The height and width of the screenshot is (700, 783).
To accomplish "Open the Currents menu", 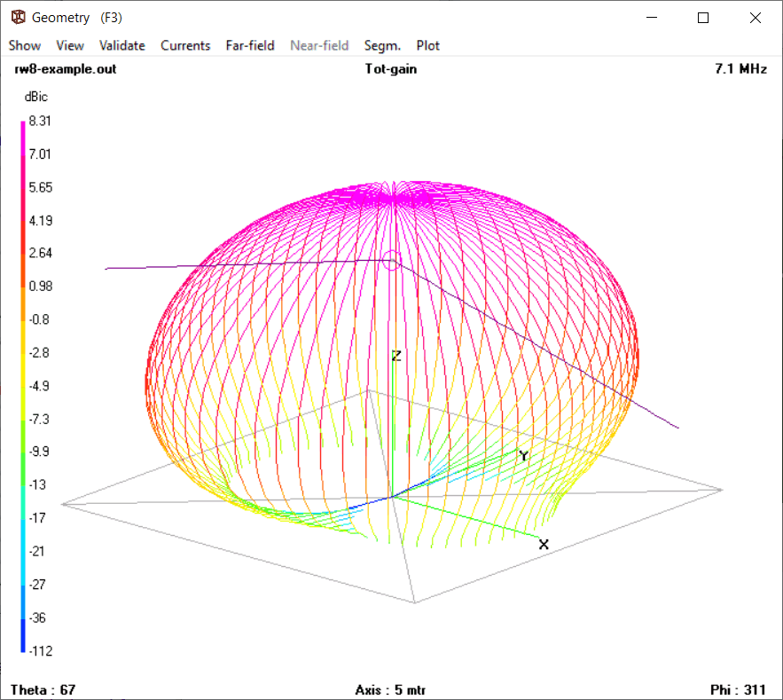I will click(x=185, y=45).
